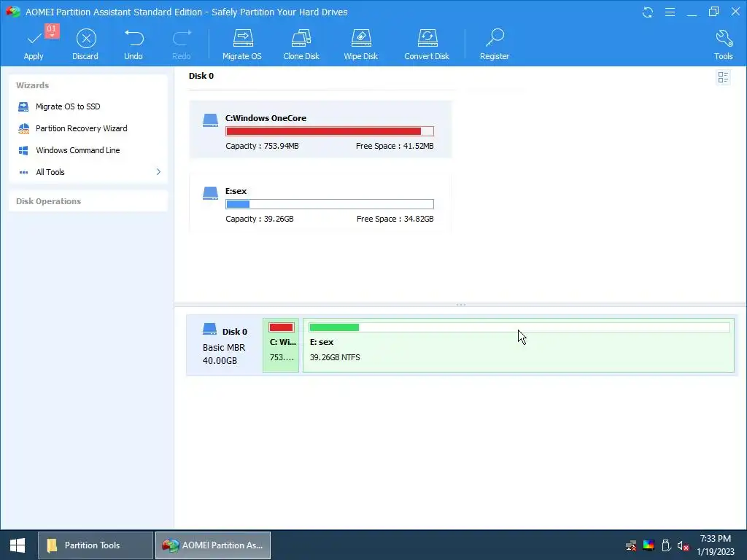Click the Disk 0 heading text

[x=201, y=76]
